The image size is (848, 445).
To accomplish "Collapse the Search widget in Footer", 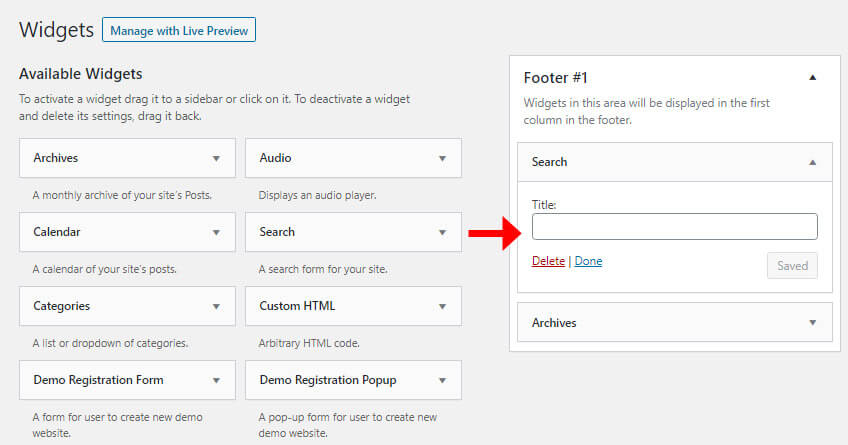I will [812, 162].
